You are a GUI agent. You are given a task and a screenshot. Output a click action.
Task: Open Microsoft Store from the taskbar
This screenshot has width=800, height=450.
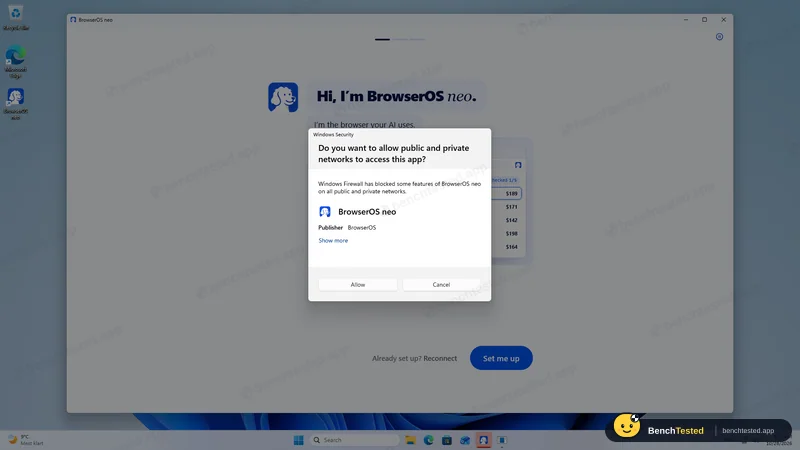[x=447, y=440]
